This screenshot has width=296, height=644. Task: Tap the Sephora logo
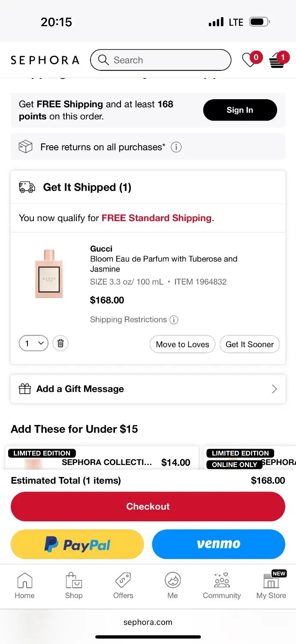point(45,60)
